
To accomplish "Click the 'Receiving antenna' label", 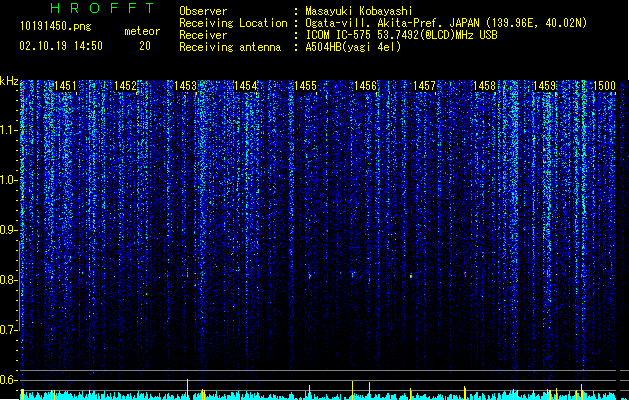I will point(230,47).
